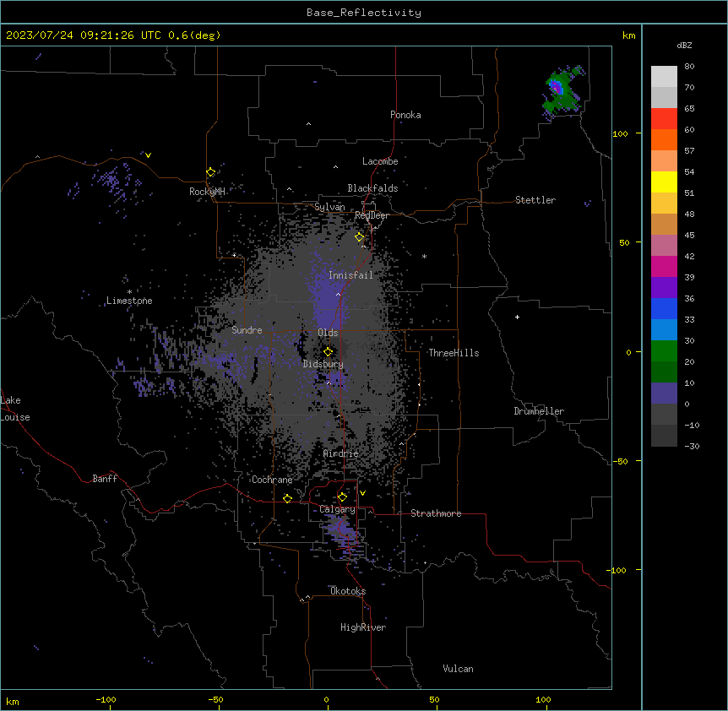The width and height of the screenshot is (728, 711).
Task: Click the dBZ legend heading
Action: point(684,46)
